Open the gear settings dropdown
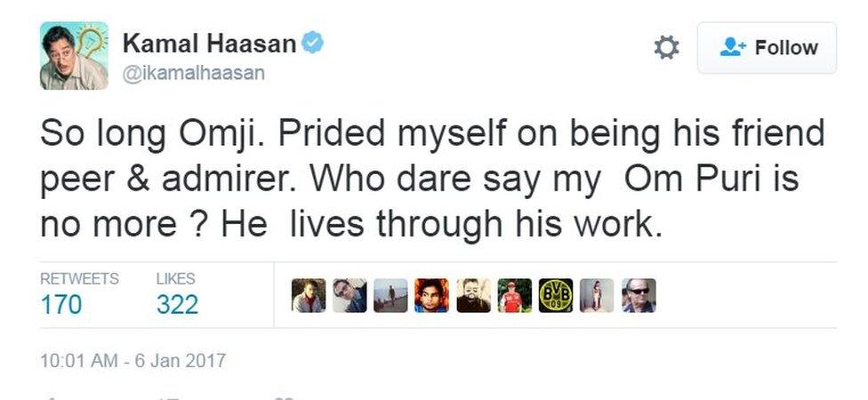The width and height of the screenshot is (868, 400). [666, 48]
